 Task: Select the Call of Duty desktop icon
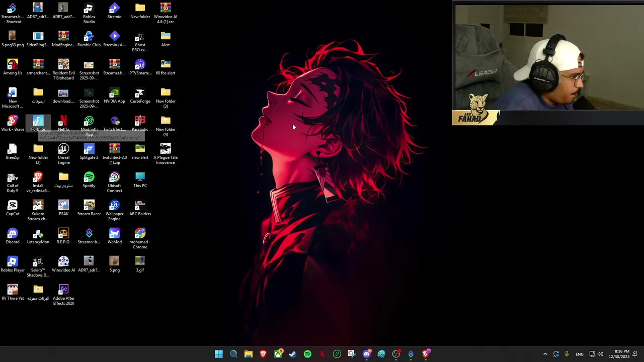[x=13, y=182]
